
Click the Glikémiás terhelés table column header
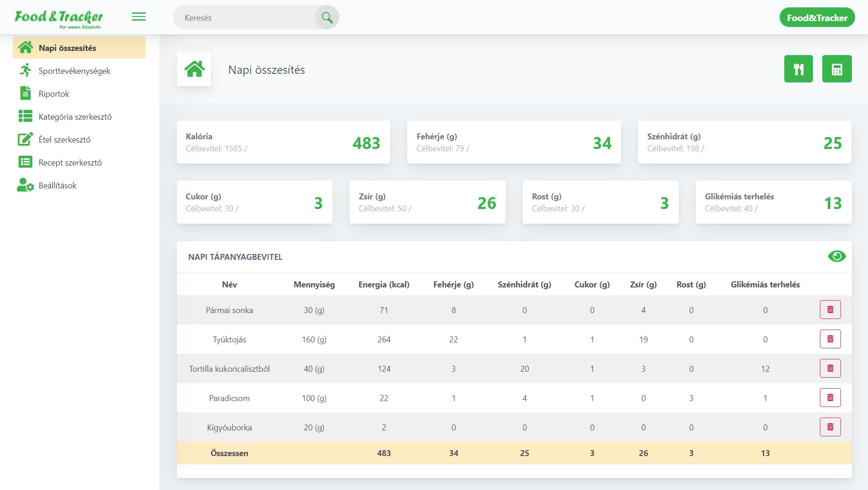pos(765,284)
